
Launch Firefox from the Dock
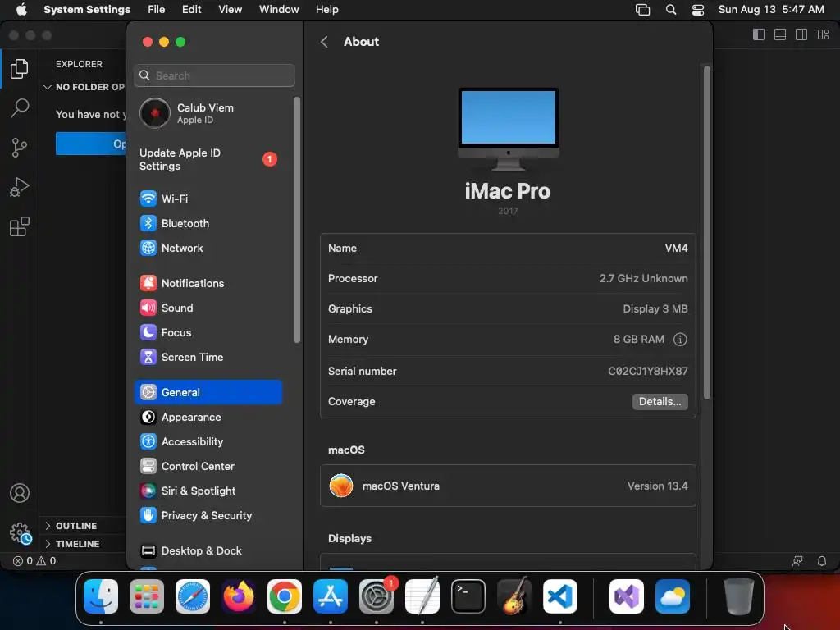[x=239, y=596]
